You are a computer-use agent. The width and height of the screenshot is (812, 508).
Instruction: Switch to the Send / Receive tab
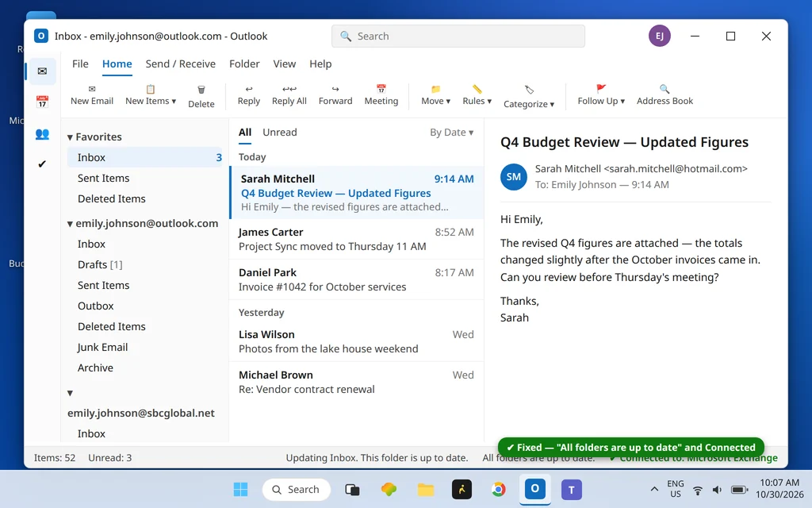tap(180, 63)
